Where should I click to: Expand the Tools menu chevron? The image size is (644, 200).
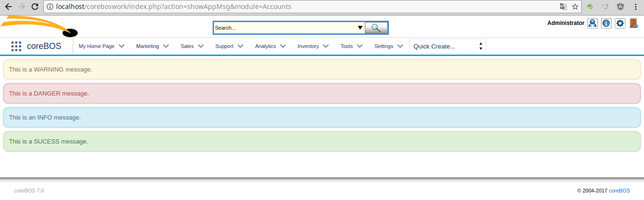tap(360, 46)
